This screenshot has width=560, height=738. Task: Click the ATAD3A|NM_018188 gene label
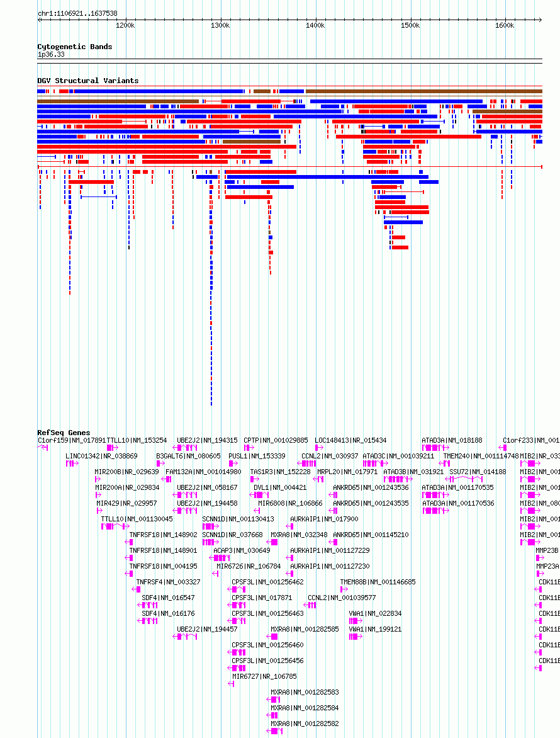pos(452,440)
